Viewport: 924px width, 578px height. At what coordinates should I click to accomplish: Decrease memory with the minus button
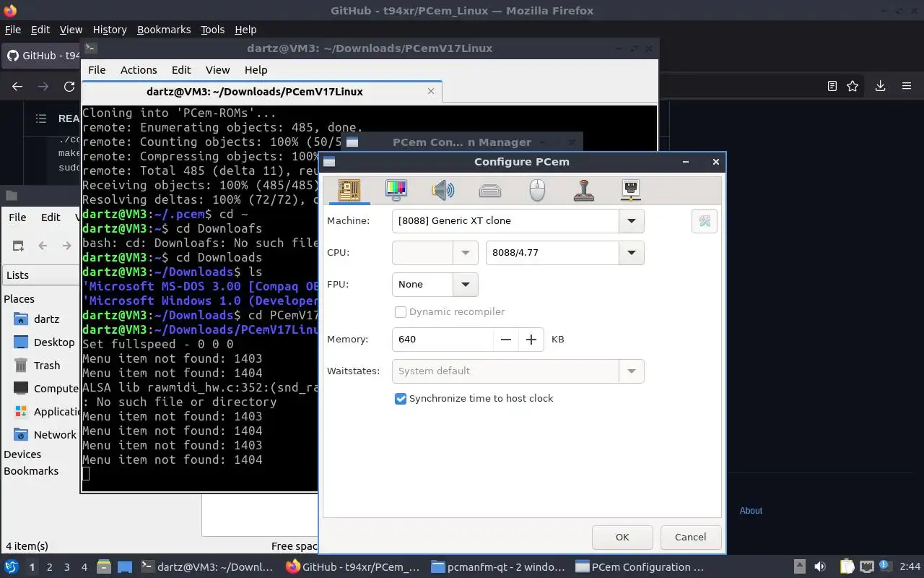[506, 340]
